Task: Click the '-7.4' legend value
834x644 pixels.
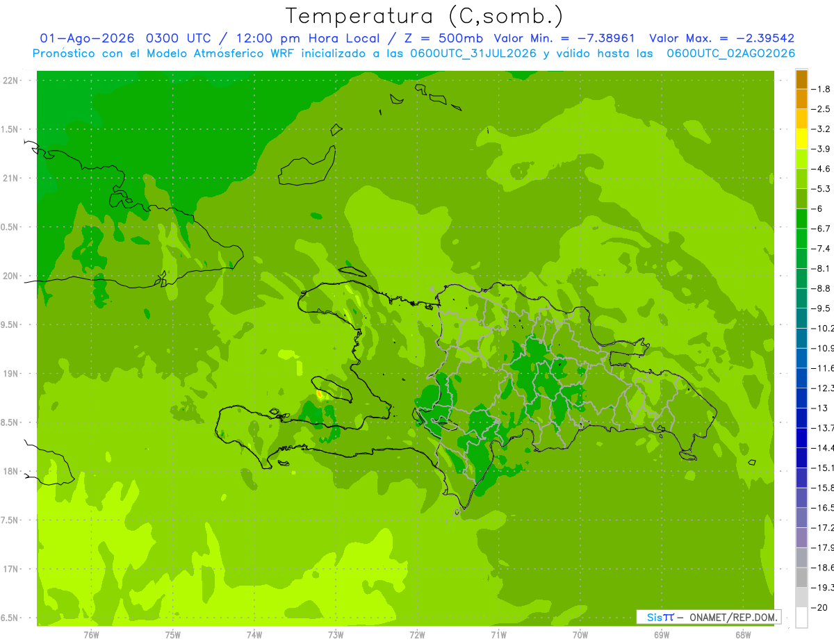Action: pos(821,248)
